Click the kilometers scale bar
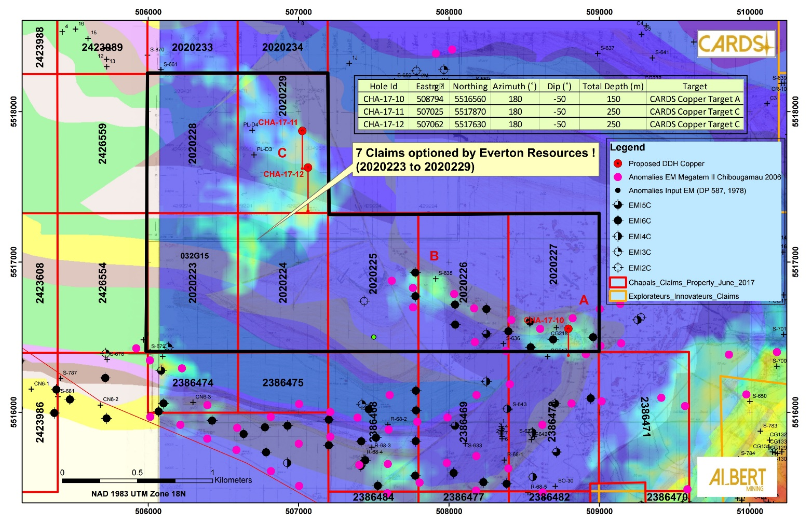Image resolution: width=812 pixels, height=525 pixels. click(137, 481)
